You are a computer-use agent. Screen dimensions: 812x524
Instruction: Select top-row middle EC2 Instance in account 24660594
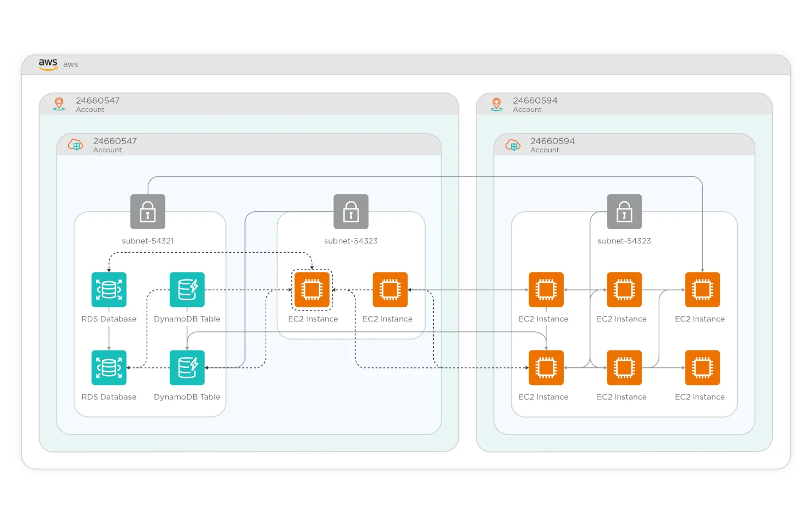point(624,290)
